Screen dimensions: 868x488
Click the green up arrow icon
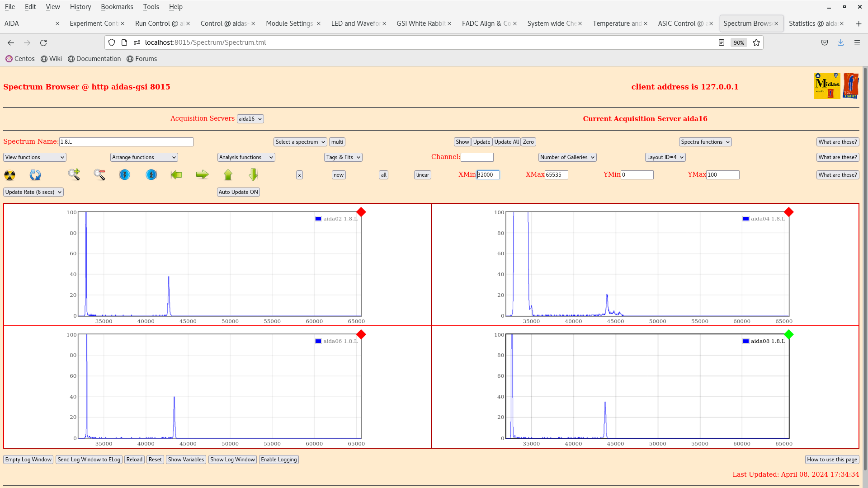[228, 174]
